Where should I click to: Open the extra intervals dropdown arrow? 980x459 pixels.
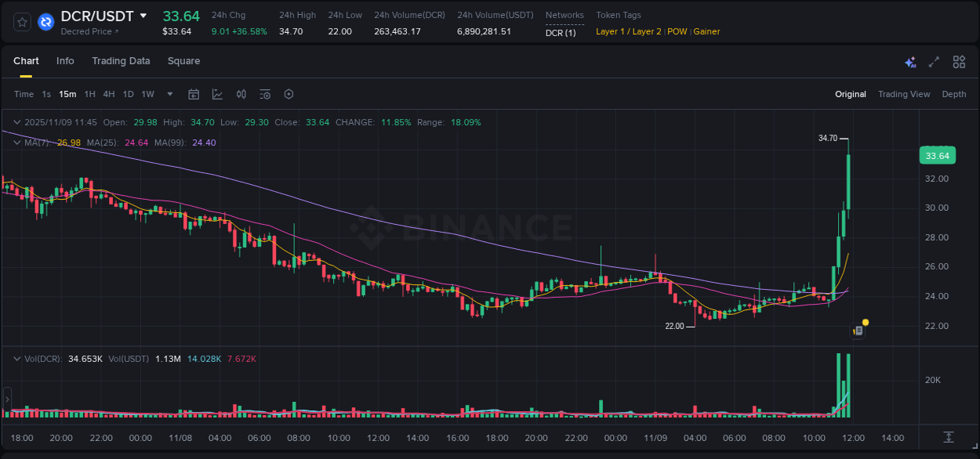[169, 94]
